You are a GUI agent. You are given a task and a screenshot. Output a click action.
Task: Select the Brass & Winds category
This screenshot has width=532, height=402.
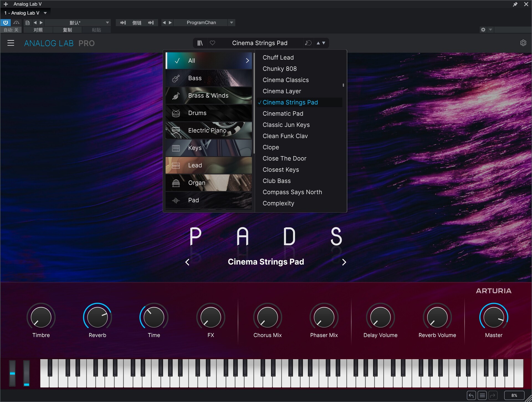click(x=209, y=96)
